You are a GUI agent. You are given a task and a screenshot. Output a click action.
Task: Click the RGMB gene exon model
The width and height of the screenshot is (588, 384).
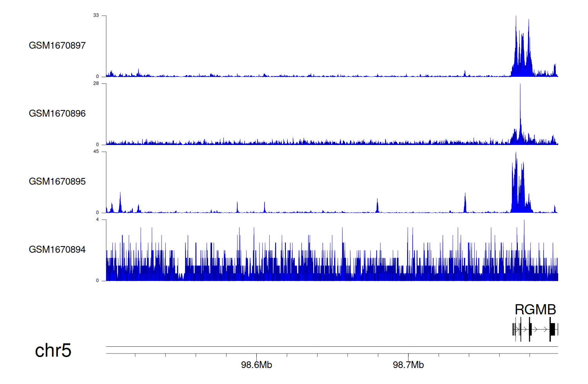click(535, 330)
